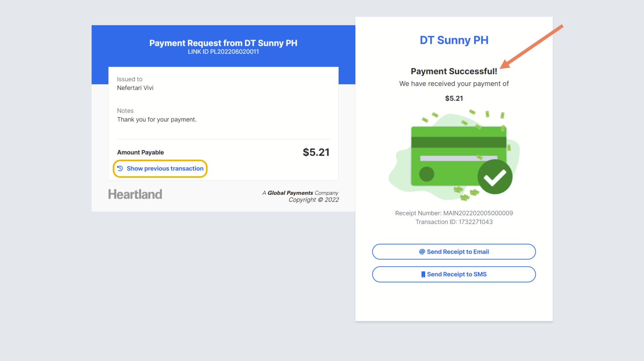Screen dimensions: 644x361
Task: Click the history icon beside Show previous transaction
Action: click(x=120, y=169)
